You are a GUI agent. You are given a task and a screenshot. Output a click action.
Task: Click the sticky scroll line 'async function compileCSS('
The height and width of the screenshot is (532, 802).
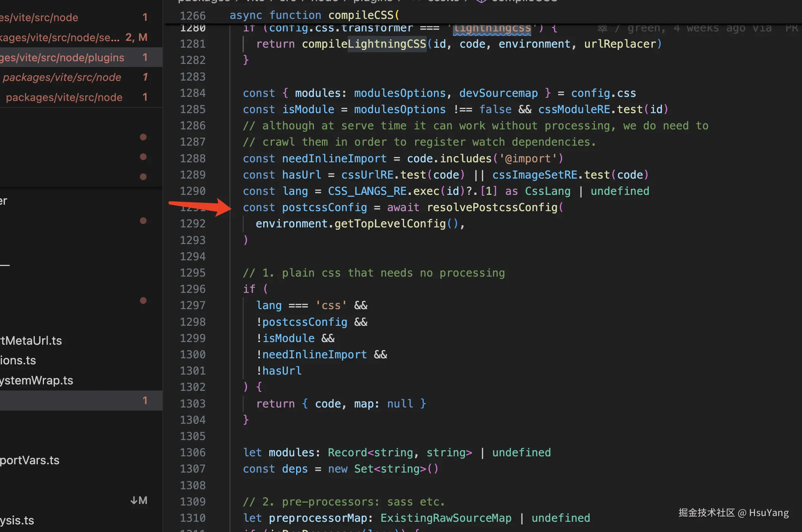click(x=314, y=15)
